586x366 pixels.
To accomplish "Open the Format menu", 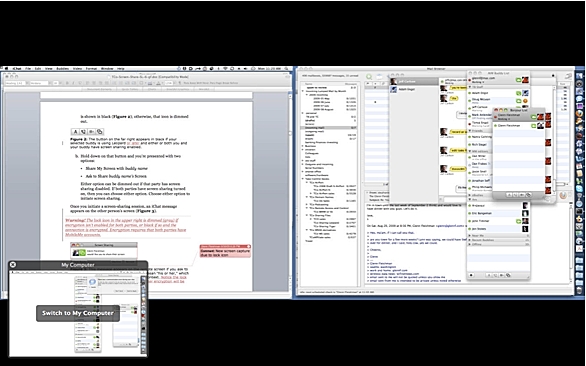I will point(91,69).
